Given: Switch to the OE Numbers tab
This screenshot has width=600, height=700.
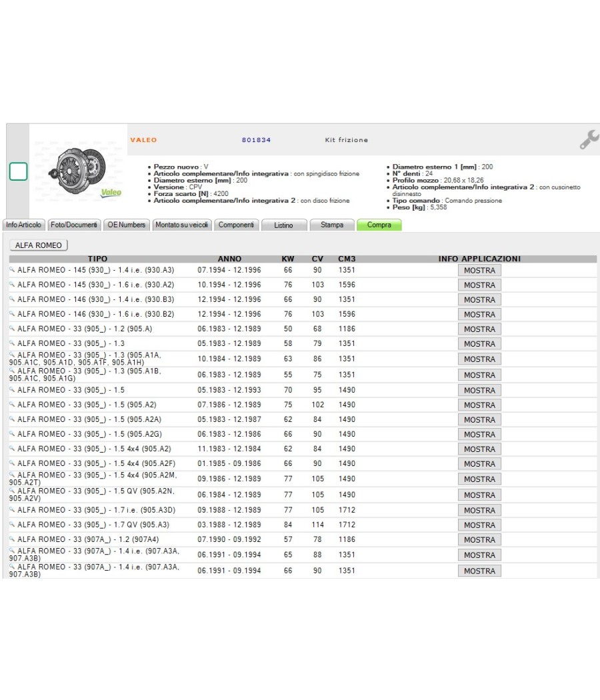Looking at the screenshot, I should 127,225.
